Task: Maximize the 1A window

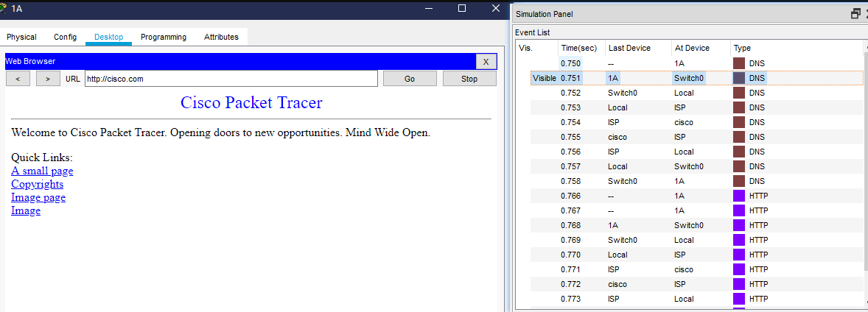Action: tap(462, 8)
